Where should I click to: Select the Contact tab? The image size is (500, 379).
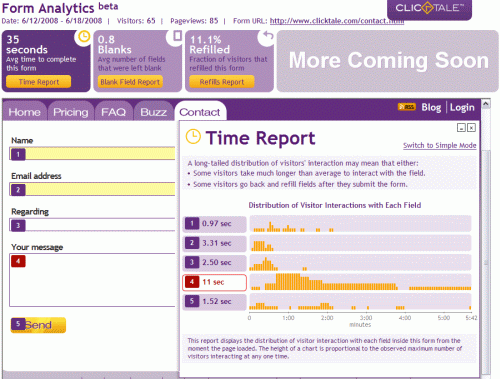200,112
